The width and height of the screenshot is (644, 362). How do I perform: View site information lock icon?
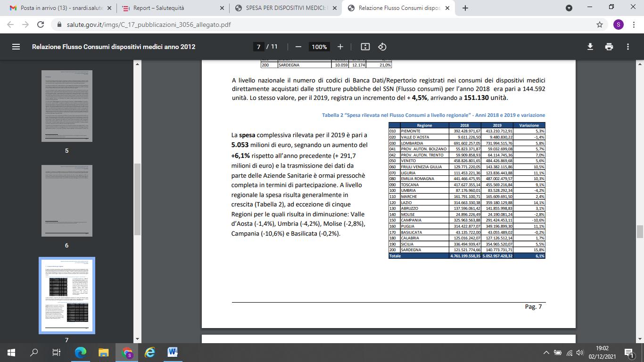coord(59,25)
